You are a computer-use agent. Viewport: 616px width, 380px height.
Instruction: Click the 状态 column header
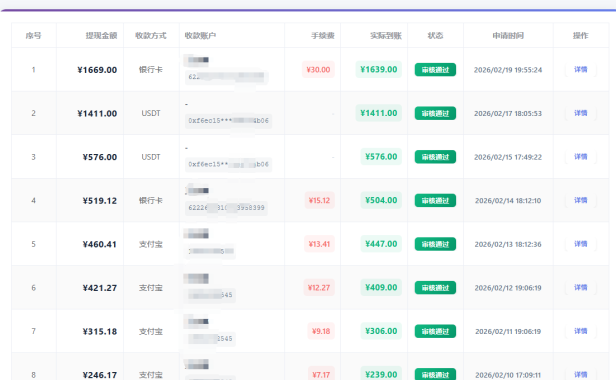(x=435, y=36)
